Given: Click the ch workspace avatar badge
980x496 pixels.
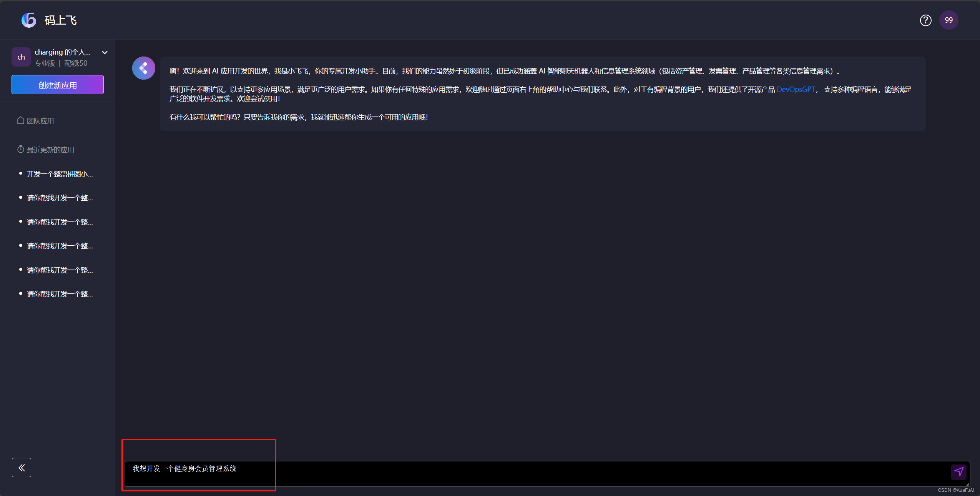Looking at the screenshot, I should click(x=21, y=57).
